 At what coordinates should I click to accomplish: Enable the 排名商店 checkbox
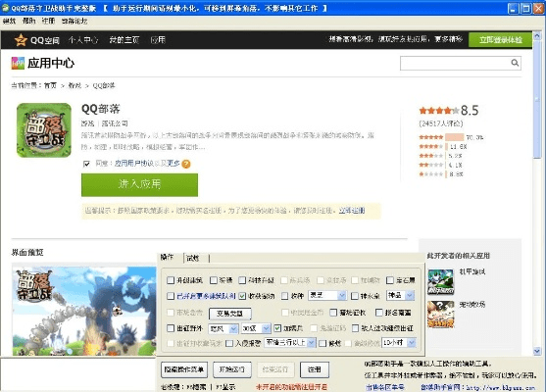[379, 313]
